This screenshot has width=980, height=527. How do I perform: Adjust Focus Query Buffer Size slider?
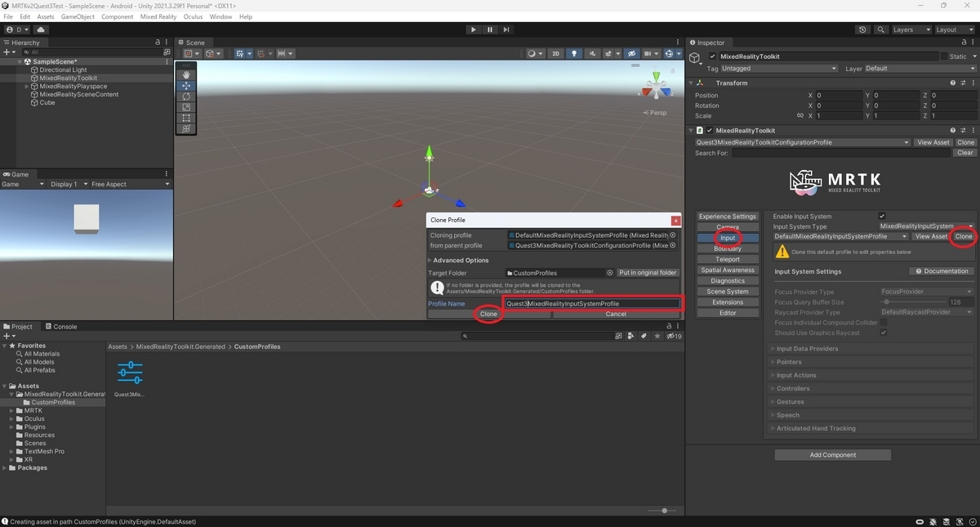[x=911, y=301]
